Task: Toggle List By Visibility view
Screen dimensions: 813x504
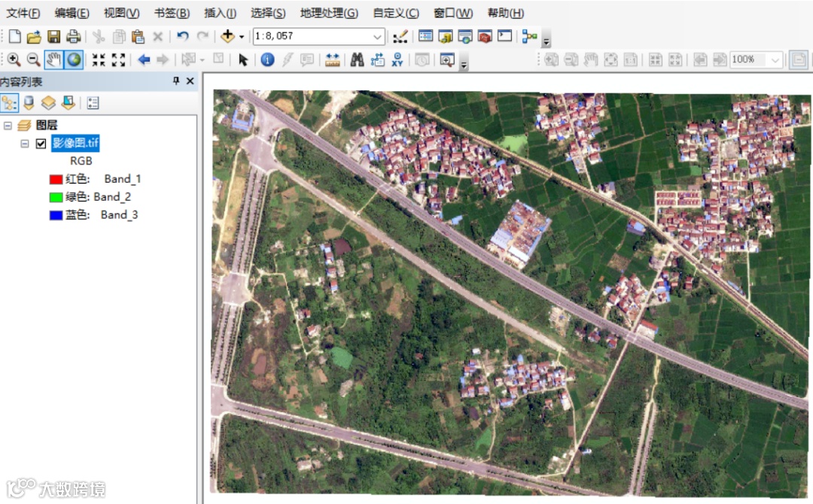Action: (x=48, y=103)
